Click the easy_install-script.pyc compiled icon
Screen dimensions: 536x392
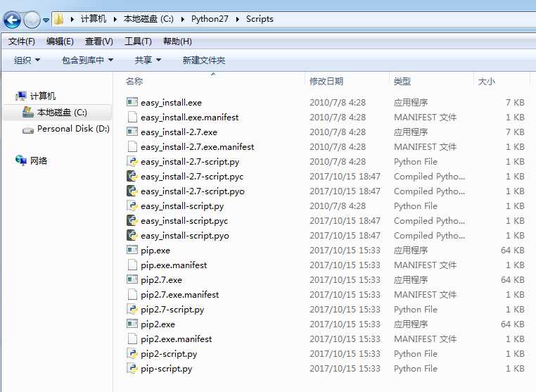tap(132, 220)
